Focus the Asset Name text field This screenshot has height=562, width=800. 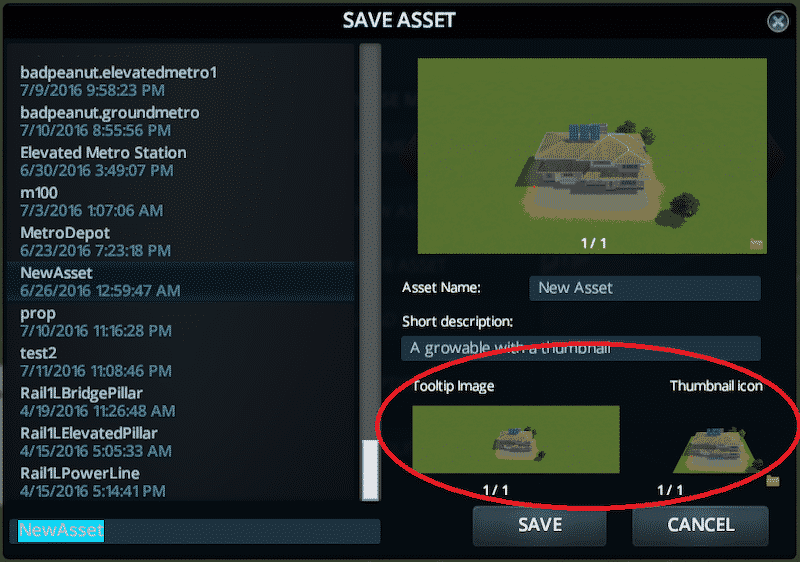[x=645, y=288]
